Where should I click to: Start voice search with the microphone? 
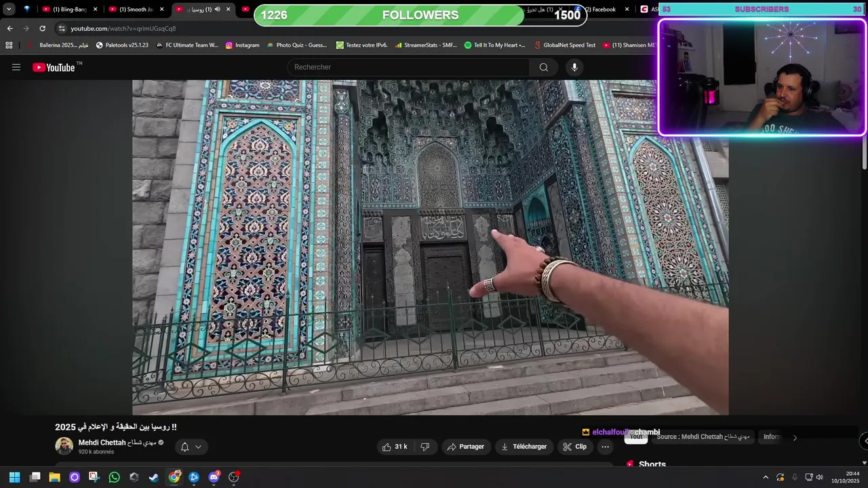(x=574, y=67)
